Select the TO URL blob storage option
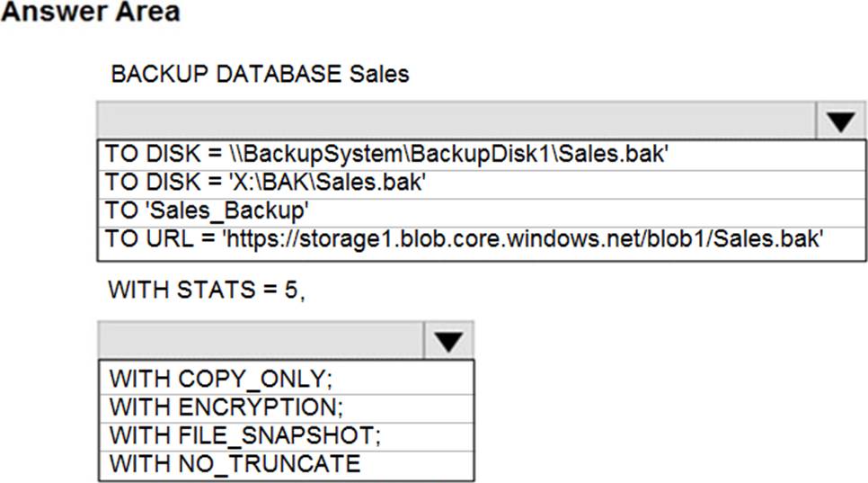This screenshot has height=483, width=868. pos(465,240)
